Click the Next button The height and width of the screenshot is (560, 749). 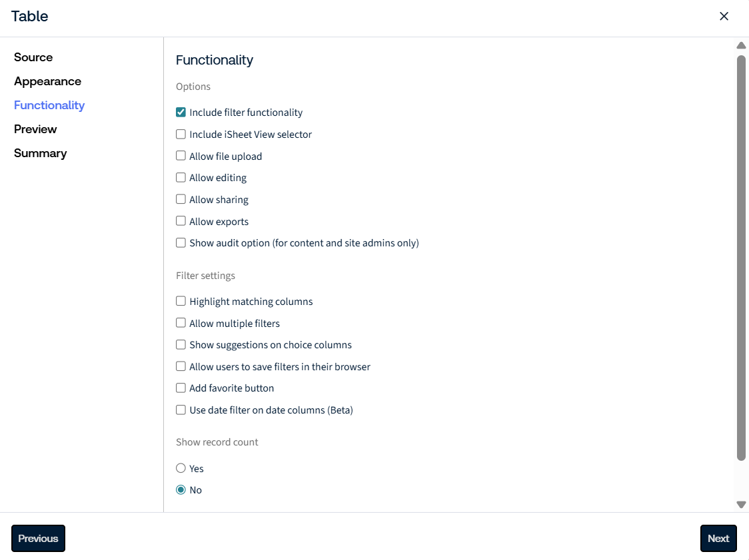pyautogui.click(x=718, y=539)
